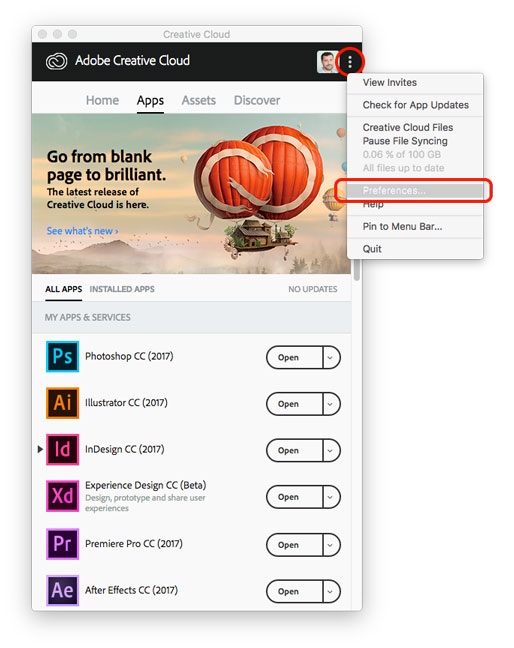Expand the Illustrator Open dropdown arrow

tap(331, 404)
